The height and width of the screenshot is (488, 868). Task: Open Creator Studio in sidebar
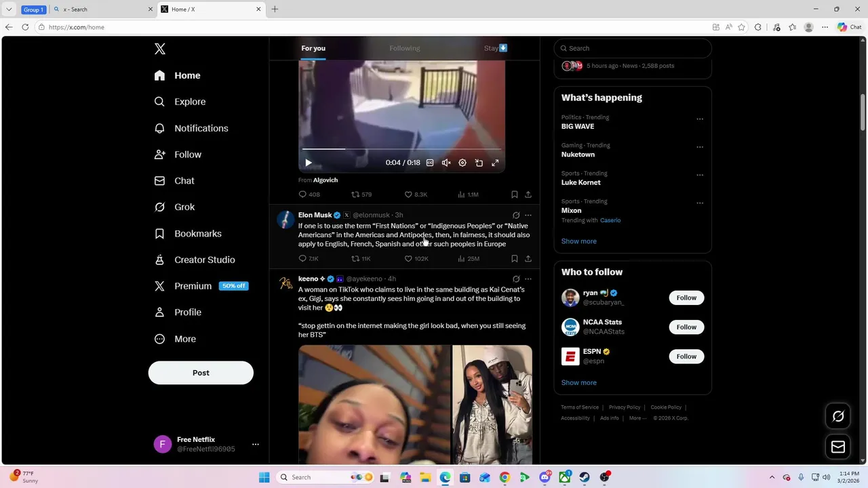[195, 260]
